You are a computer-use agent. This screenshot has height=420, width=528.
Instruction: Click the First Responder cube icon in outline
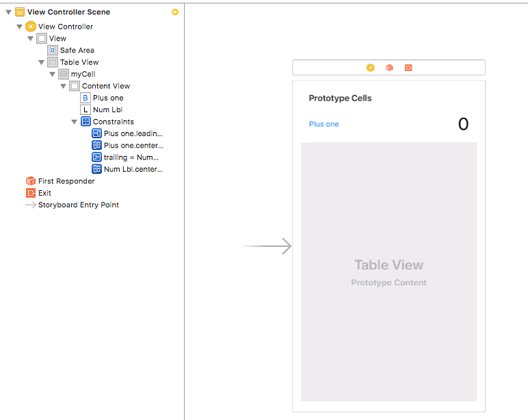(x=31, y=181)
